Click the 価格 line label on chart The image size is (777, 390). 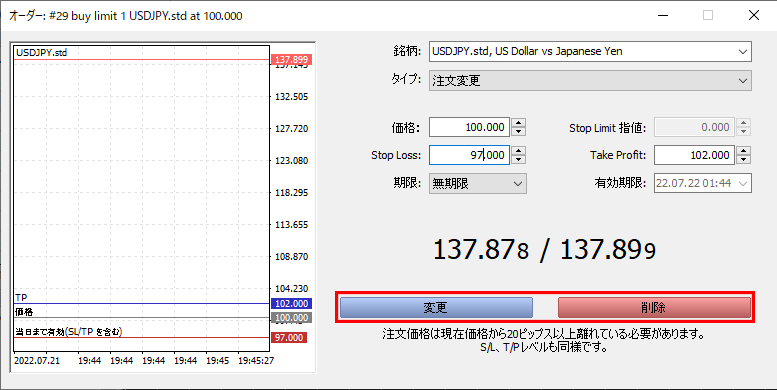coord(24,312)
